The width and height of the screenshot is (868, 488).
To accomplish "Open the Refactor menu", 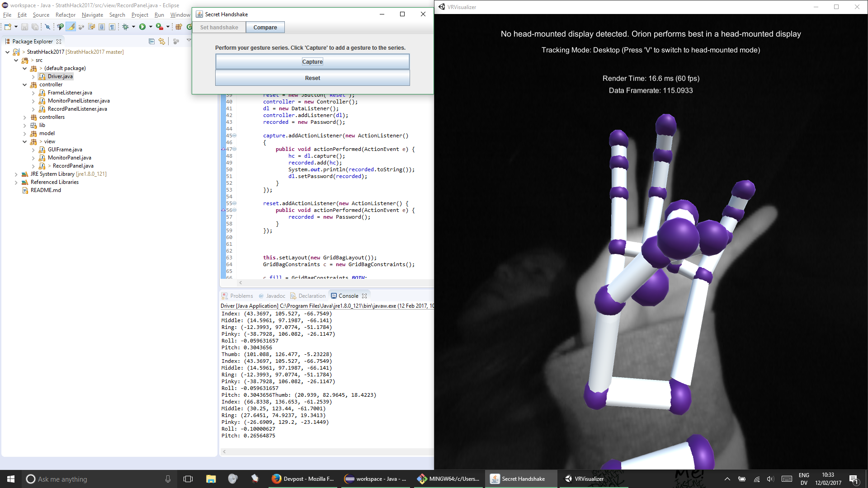I will tap(65, 15).
